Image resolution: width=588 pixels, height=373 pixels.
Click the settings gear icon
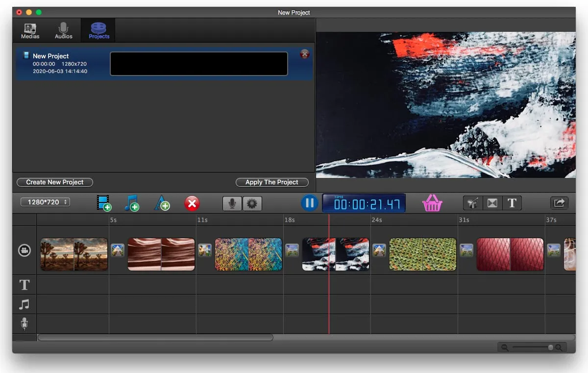pyautogui.click(x=252, y=203)
